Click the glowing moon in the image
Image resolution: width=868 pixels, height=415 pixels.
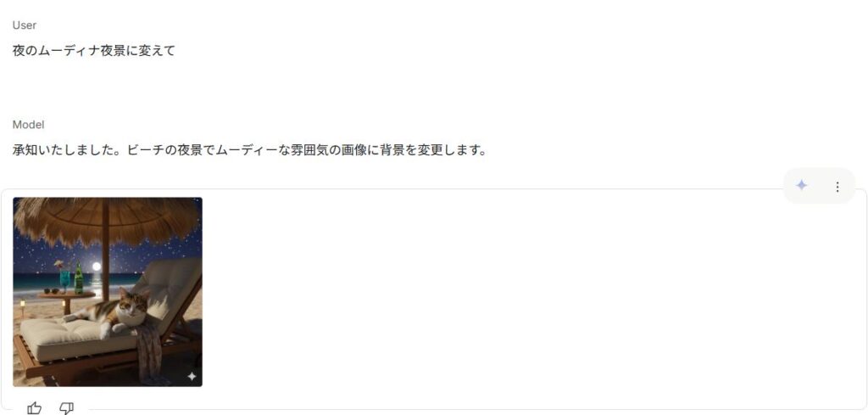click(97, 266)
